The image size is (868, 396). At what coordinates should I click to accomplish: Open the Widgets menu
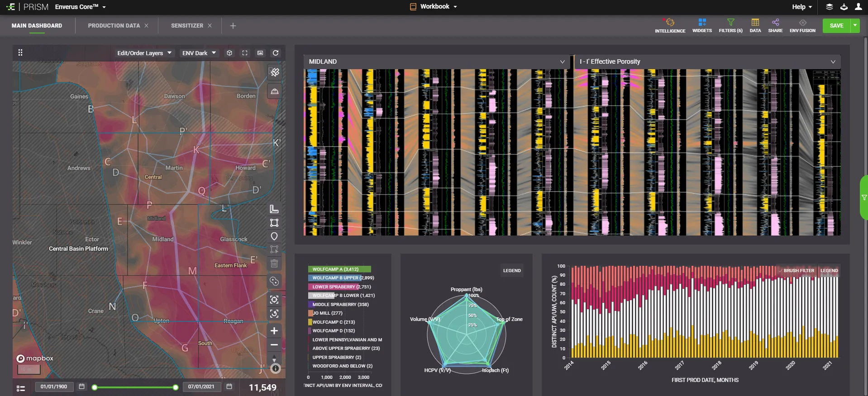click(702, 26)
